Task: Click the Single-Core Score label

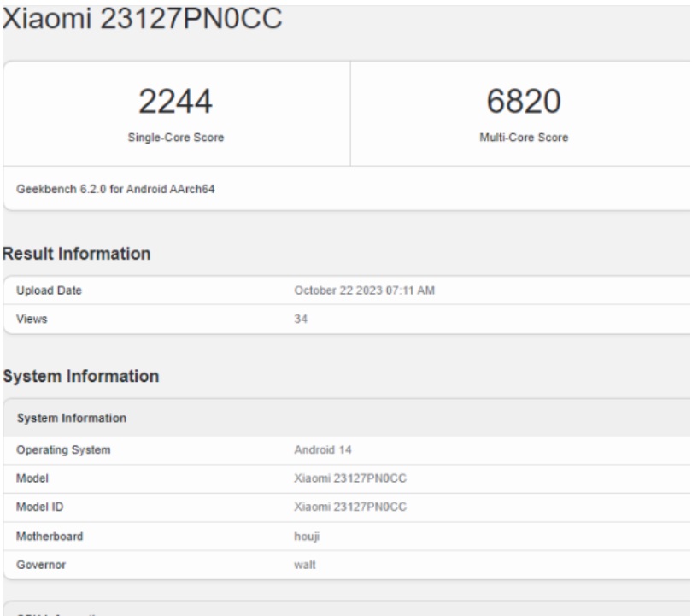Action: (176, 138)
